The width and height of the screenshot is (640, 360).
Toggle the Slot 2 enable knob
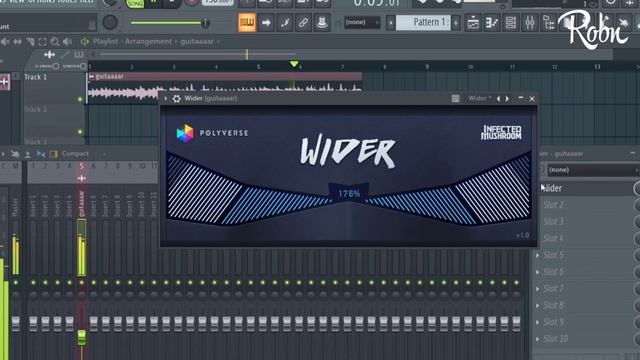point(637,205)
